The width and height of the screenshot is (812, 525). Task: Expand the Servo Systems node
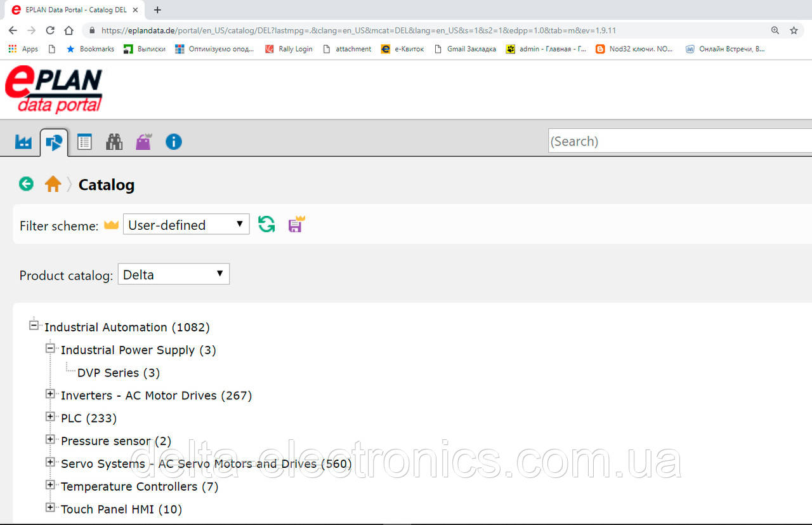click(x=50, y=462)
